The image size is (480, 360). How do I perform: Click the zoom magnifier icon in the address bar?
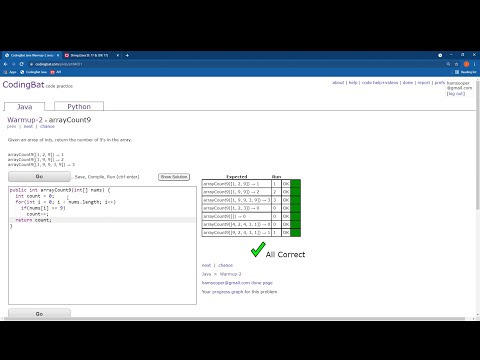click(448, 64)
